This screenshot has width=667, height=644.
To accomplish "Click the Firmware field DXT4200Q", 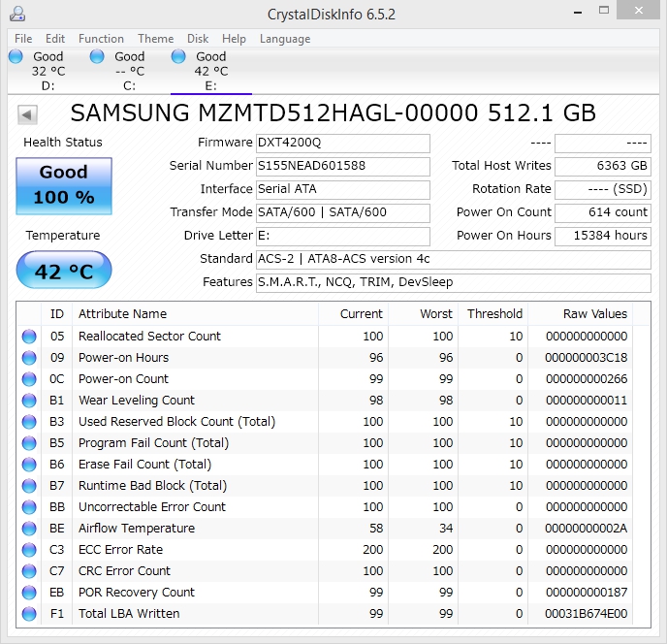I will click(x=343, y=143).
